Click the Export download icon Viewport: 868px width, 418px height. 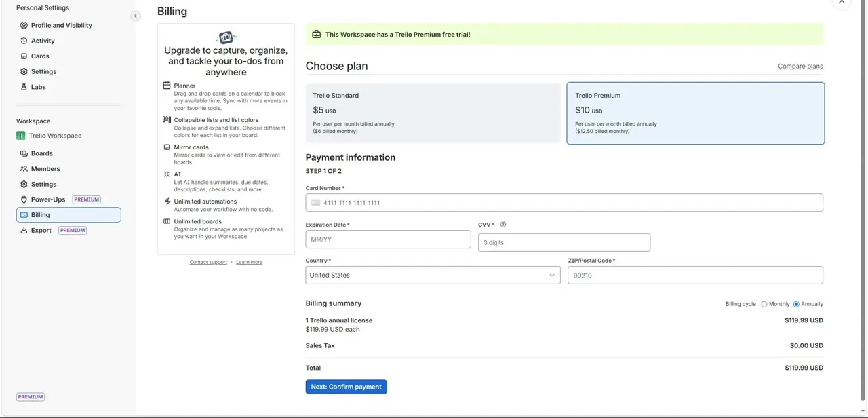point(24,231)
